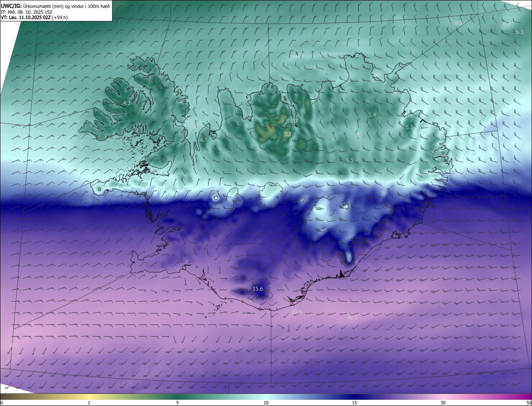Image resolution: width=532 pixels, height=406 pixels.
Task: Click the 26.9 label nearest the 15.6 label
Action: 296,312
